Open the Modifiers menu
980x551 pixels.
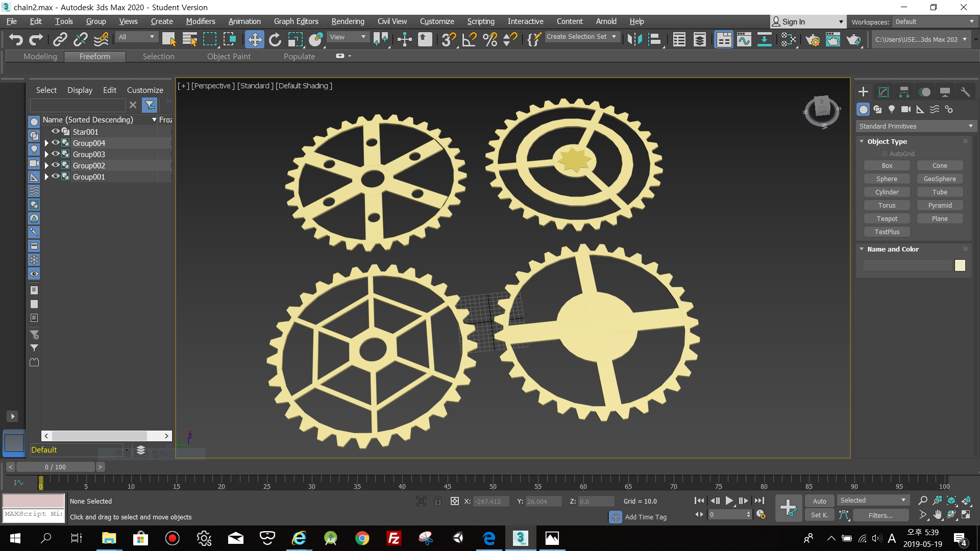point(200,21)
